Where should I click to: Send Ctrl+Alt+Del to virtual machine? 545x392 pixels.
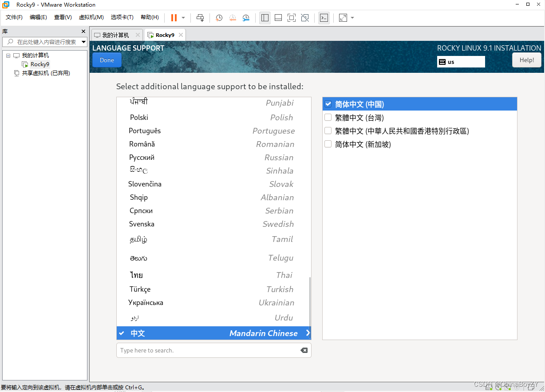tap(200, 18)
